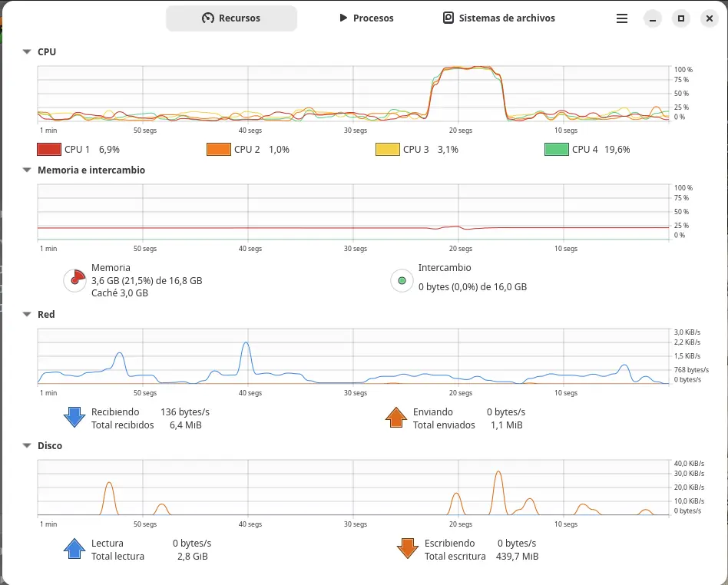
Task: Click the orange Escribiendo disk arrow
Action: 408,548
